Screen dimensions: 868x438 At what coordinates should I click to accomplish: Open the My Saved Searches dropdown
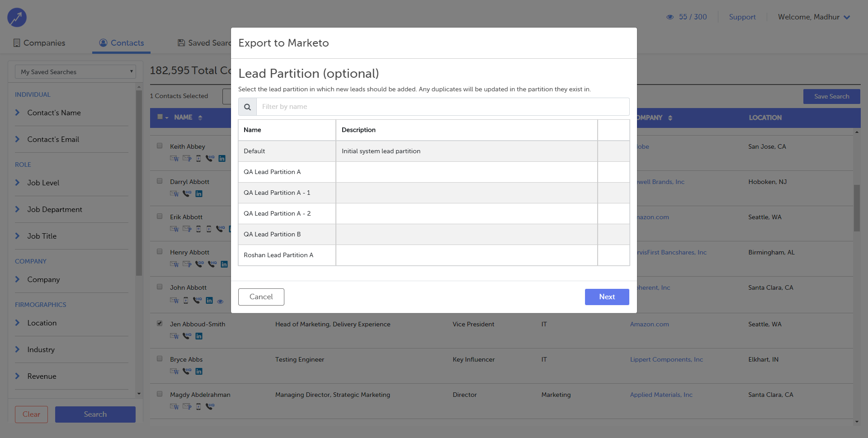(x=75, y=72)
